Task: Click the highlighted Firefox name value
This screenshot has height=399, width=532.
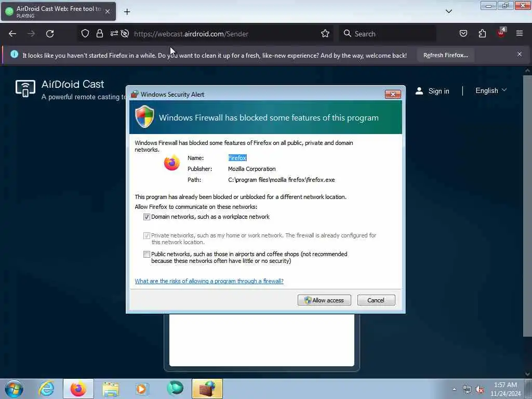Action: tap(237, 158)
